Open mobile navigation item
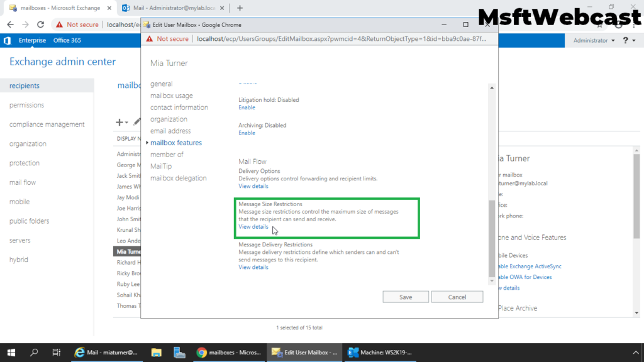Screen dimensions: 644x362 pos(19,202)
